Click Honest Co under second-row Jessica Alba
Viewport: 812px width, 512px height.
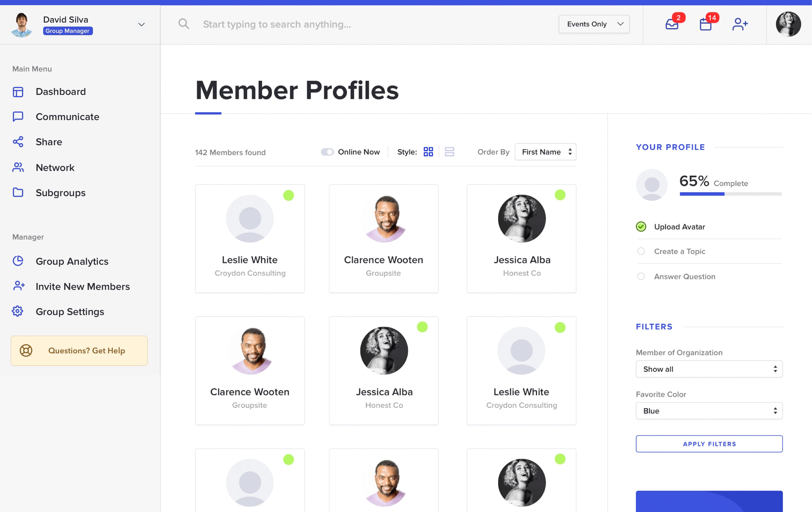pyautogui.click(x=384, y=405)
